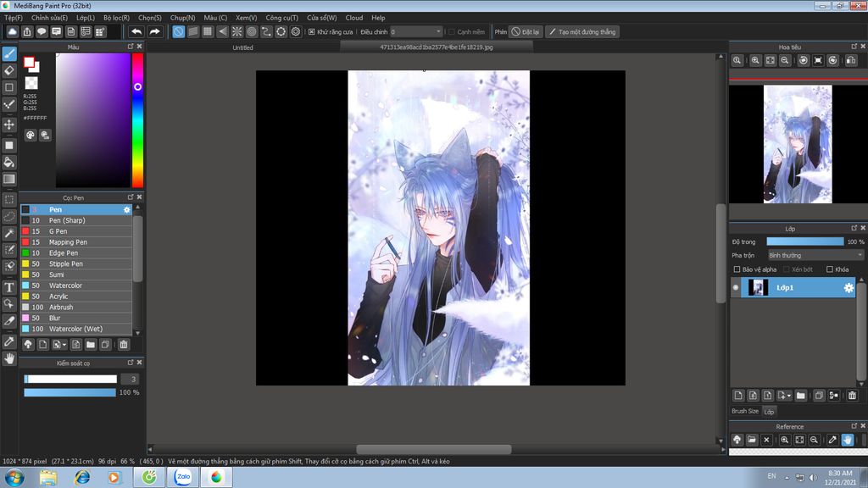Click the Undo arrow
The image size is (868, 488).
click(x=136, y=31)
